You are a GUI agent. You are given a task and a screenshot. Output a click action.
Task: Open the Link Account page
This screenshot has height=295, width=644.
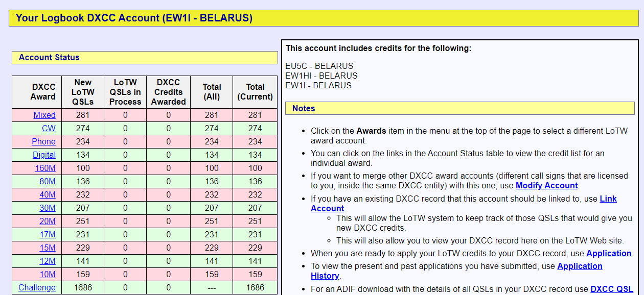pos(608,199)
